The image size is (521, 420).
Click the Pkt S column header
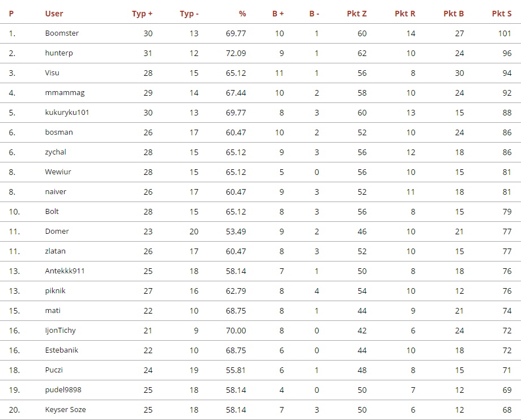pos(502,14)
